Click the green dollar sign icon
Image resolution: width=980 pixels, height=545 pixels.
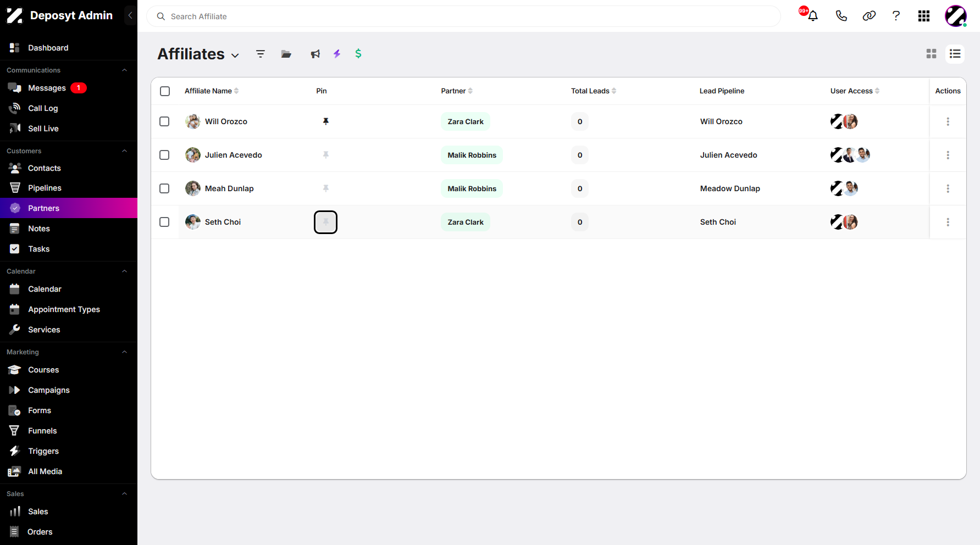click(358, 53)
